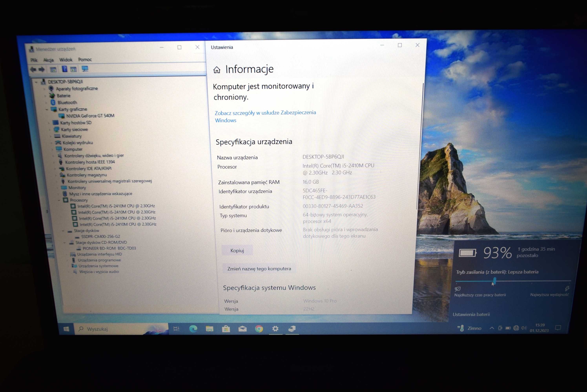
Task: Open Microsoft Store from the taskbar
Action: (226, 329)
